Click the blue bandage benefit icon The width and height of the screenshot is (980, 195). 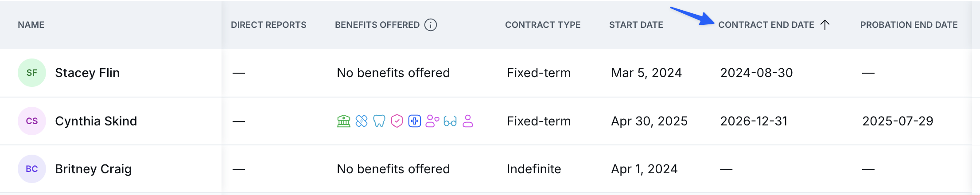tap(362, 121)
